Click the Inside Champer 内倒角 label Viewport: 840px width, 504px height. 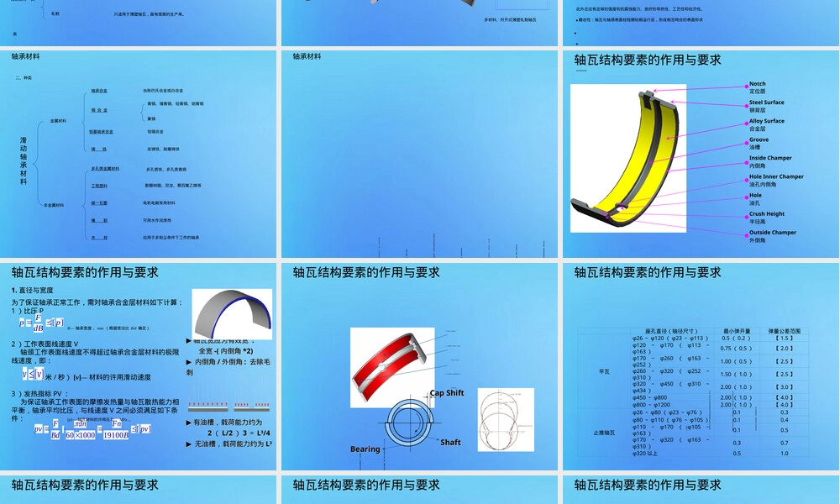click(x=769, y=162)
